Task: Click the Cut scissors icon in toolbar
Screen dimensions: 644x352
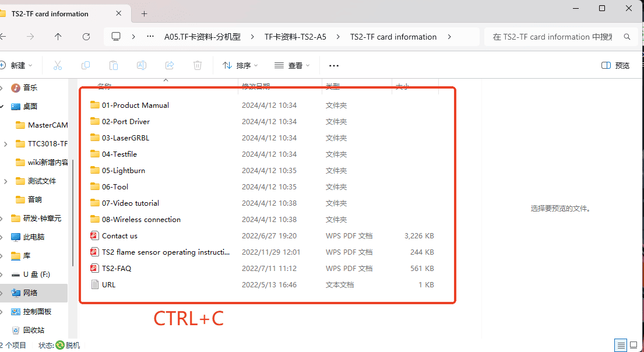Action: pyautogui.click(x=58, y=65)
